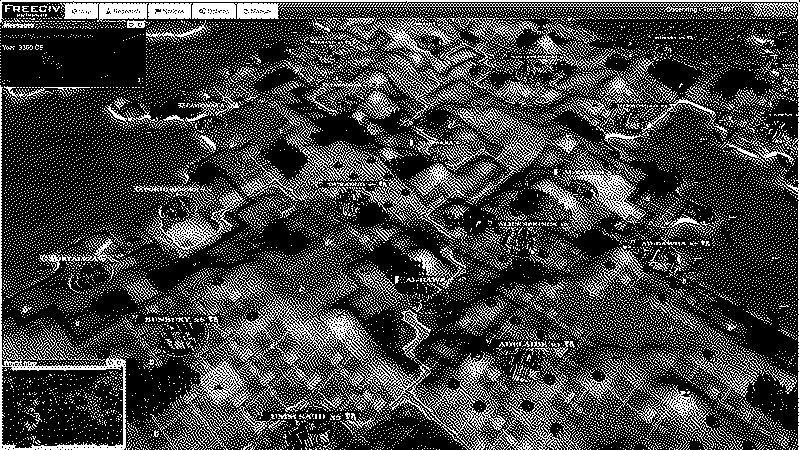Click the Map globe icon
This screenshot has height=450, width=800.
75,10
